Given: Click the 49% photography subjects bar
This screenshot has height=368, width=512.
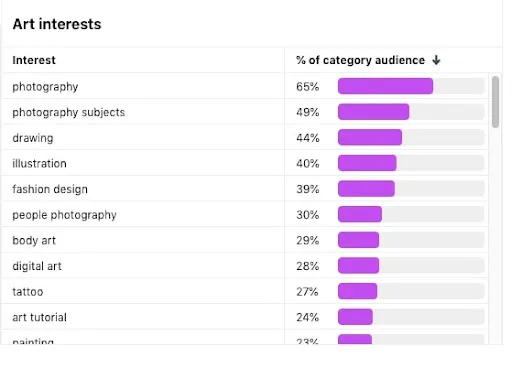Looking at the screenshot, I should click(373, 112).
